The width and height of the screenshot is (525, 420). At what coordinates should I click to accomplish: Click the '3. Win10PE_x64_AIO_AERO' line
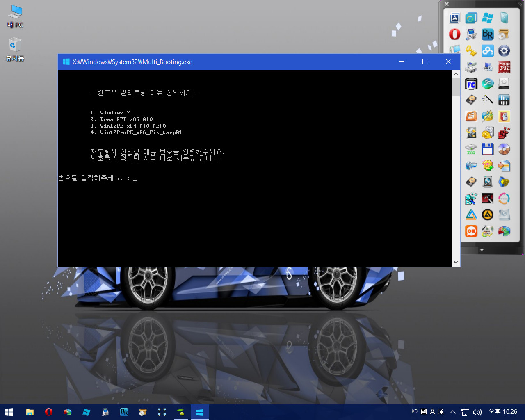click(x=128, y=126)
